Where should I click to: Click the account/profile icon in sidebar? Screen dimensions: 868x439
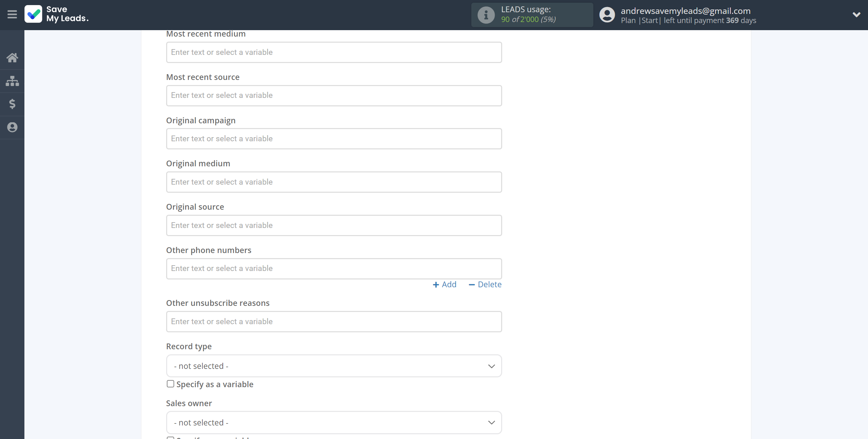pos(12,127)
